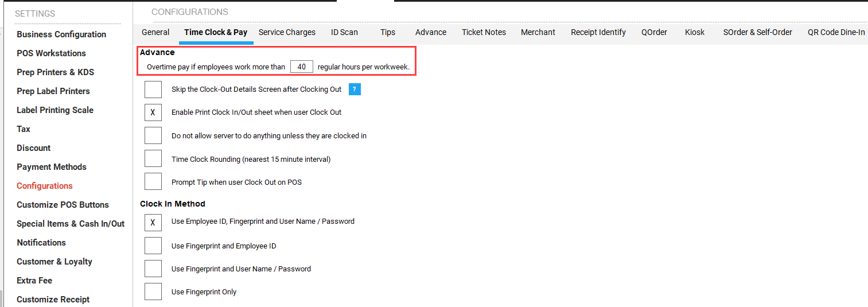Choose Use Fingerprint and Employee ID option
The image size is (868, 307).
(153, 246)
